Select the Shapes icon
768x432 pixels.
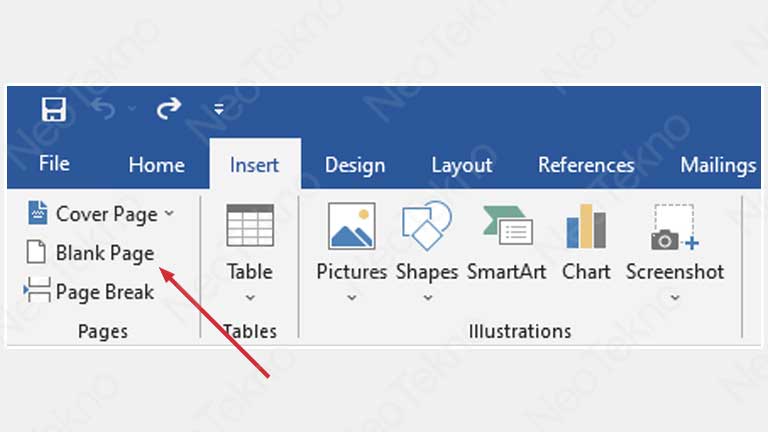point(426,226)
